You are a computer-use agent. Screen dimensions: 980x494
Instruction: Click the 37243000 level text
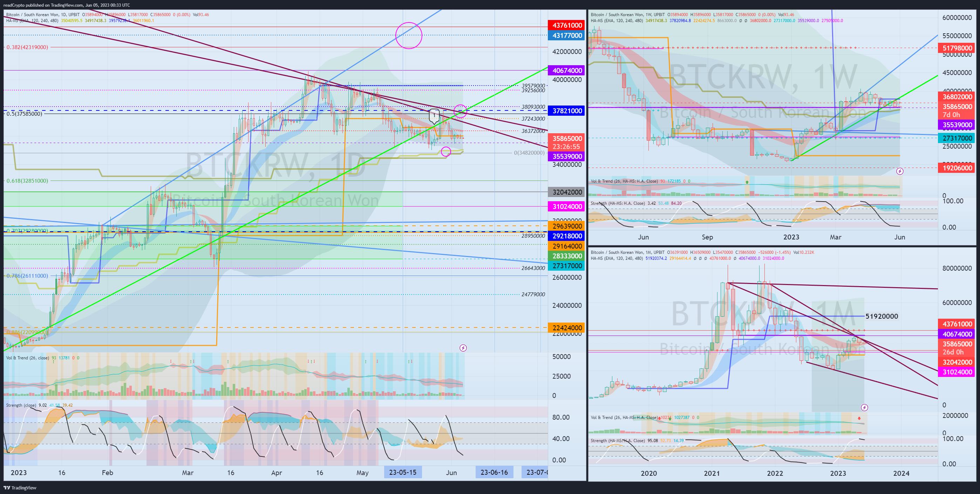click(533, 119)
